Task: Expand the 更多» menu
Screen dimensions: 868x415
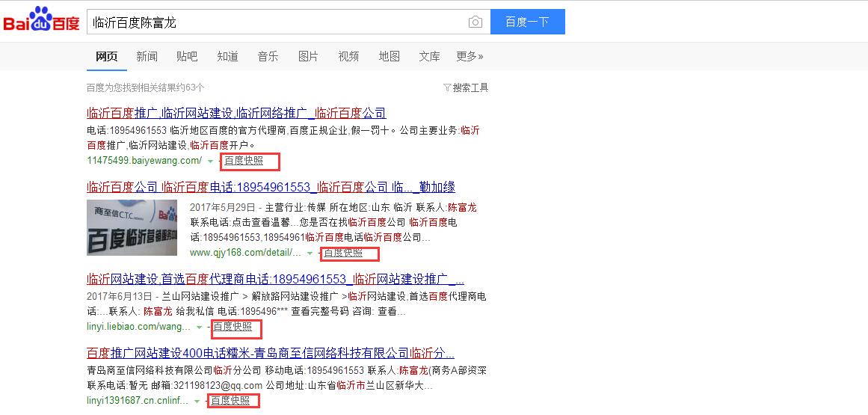Action: (470, 56)
